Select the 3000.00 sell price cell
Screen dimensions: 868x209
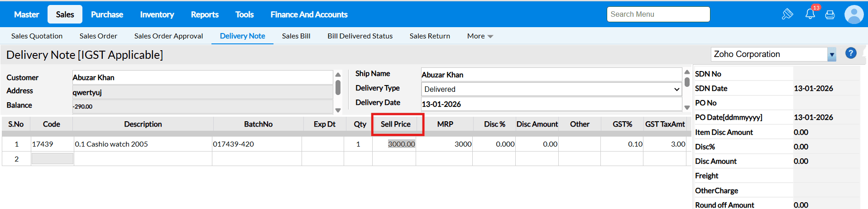point(401,144)
